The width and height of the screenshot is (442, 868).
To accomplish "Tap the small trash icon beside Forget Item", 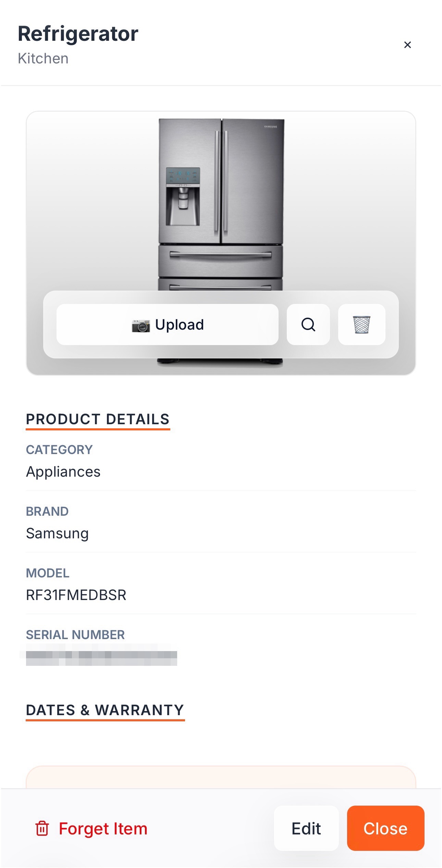I will pyautogui.click(x=42, y=829).
